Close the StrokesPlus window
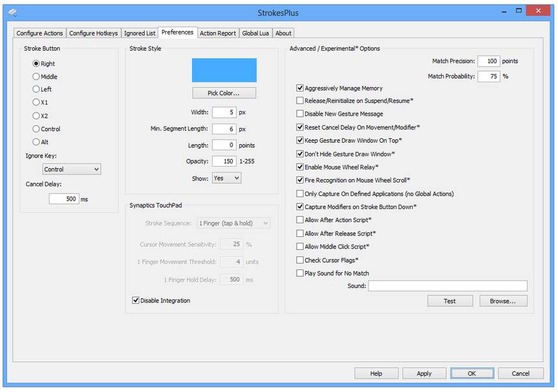 pos(539,10)
